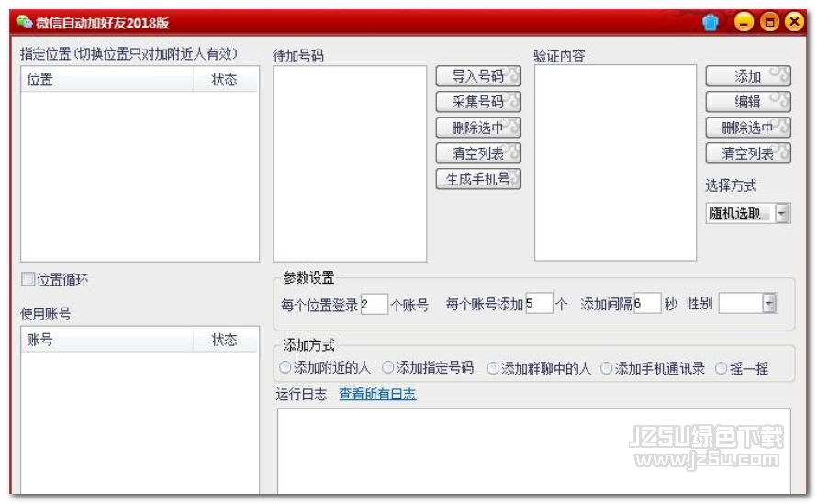Image resolution: width=817 pixels, height=504 pixels.
Task: Click the WeChat app logo in title bar
Action: pos(24,22)
